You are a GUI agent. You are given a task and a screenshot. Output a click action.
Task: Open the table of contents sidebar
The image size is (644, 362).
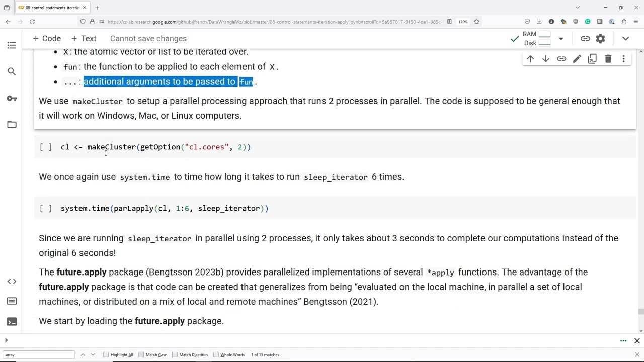12,45
